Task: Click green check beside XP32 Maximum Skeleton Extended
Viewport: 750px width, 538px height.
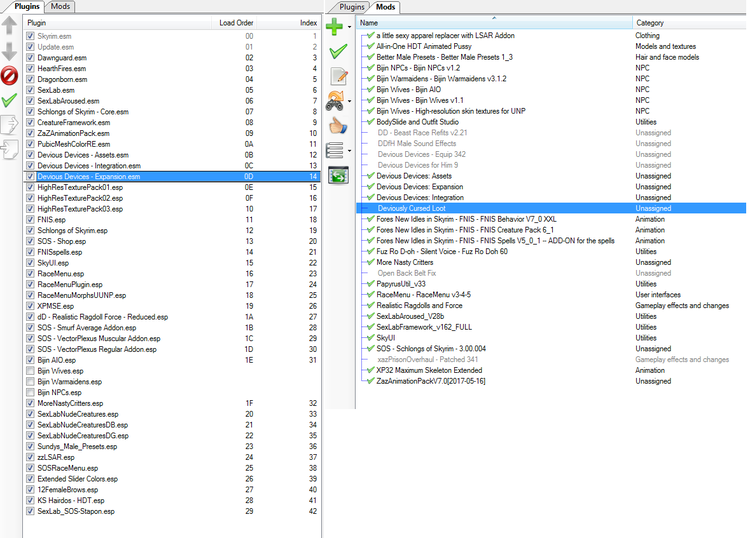Action: point(370,370)
